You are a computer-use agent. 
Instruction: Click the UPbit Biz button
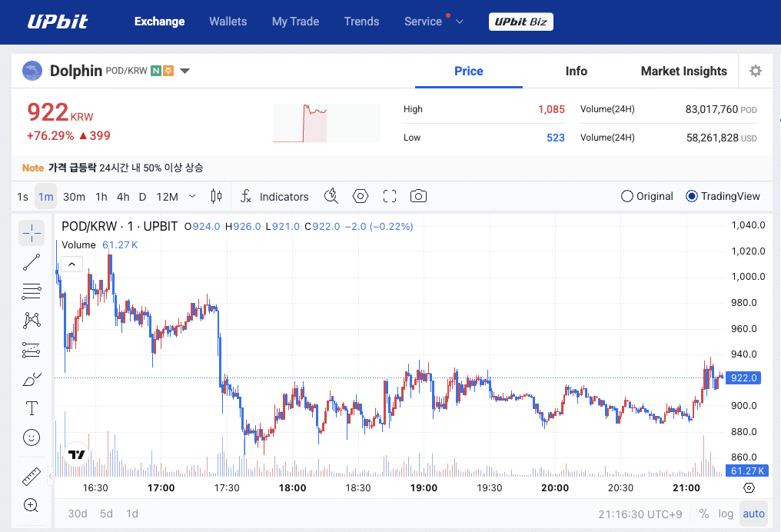pyautogui.click(x=521, y=22)
